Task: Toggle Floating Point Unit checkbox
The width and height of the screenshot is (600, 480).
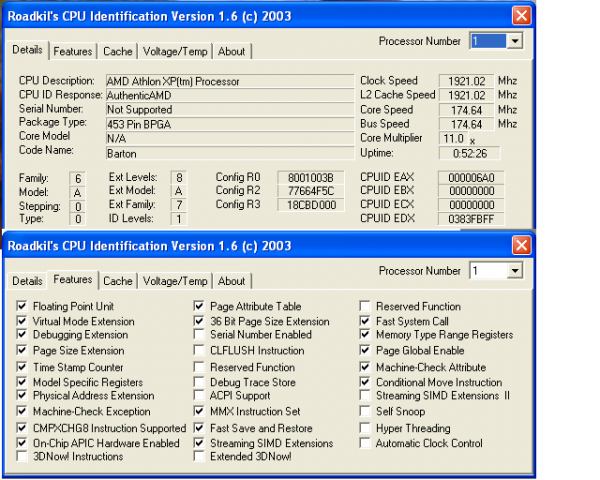Action: [22, 306]
